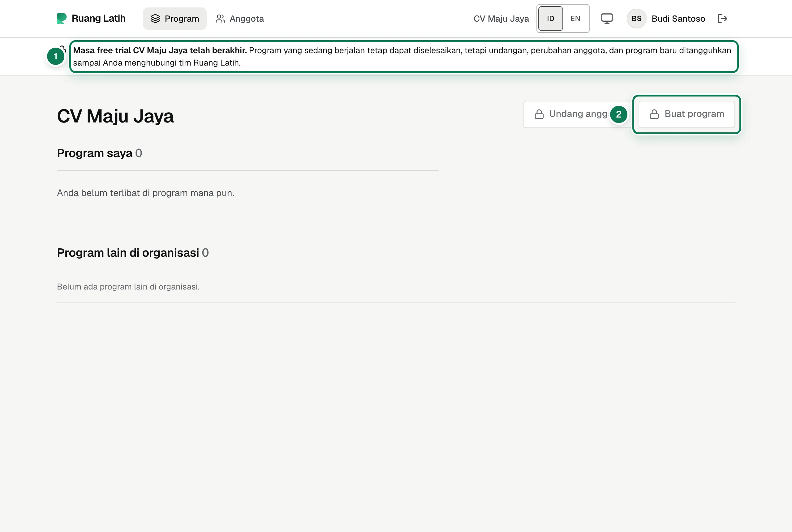Click the CV Maju Jaya page heading
The height and width of the screenshot is (532, 792).
click(x=115, y=116)
